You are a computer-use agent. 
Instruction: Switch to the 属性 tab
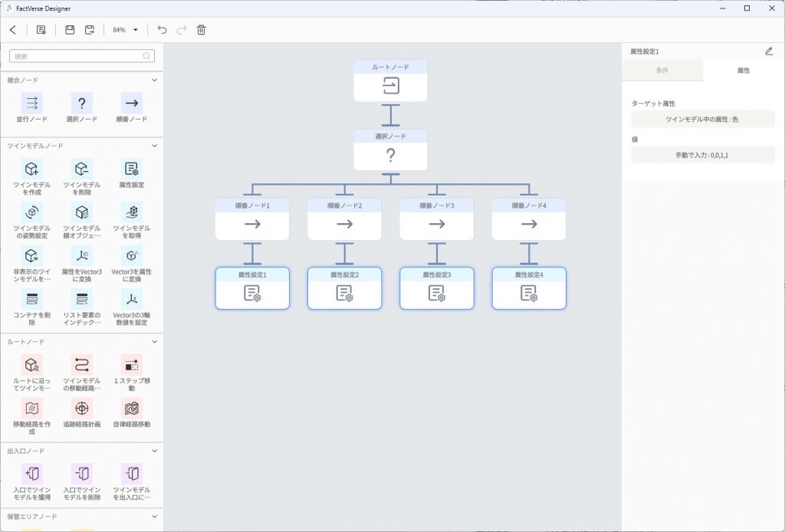click(x=743, y=70)
